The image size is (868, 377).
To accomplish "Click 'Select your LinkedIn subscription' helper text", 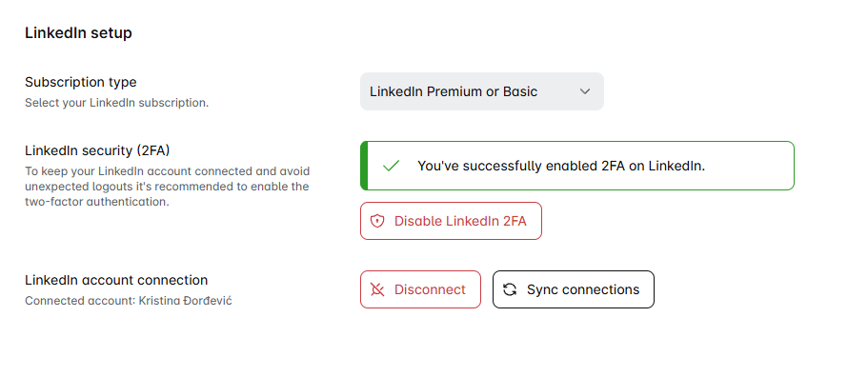I will 117,103.
